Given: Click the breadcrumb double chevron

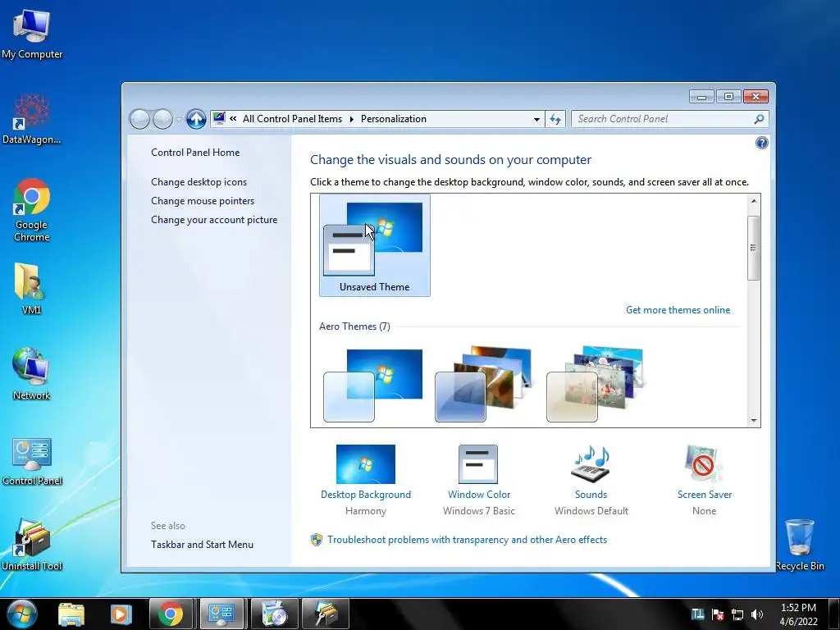Looking at the screenshot, I should tap(233, 118).
